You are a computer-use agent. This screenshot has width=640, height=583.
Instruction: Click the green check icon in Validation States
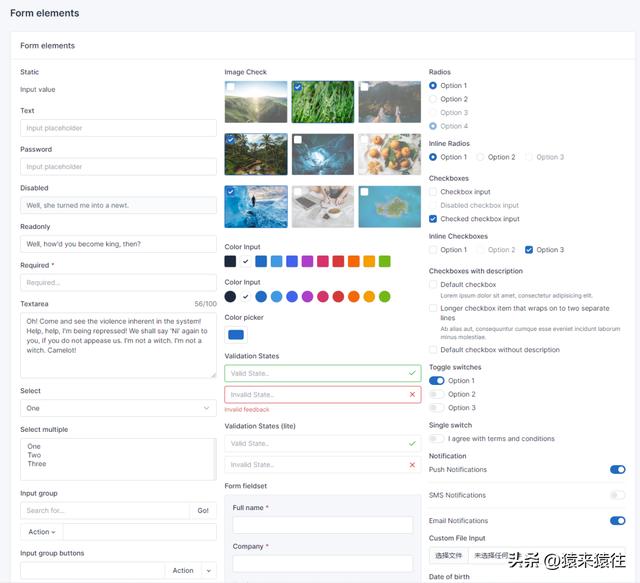[x=412, y=373]
